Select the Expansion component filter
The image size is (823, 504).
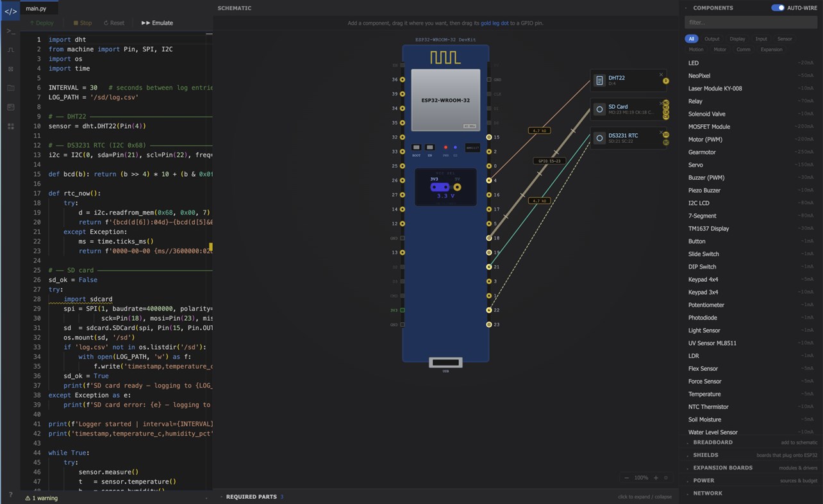771,49
